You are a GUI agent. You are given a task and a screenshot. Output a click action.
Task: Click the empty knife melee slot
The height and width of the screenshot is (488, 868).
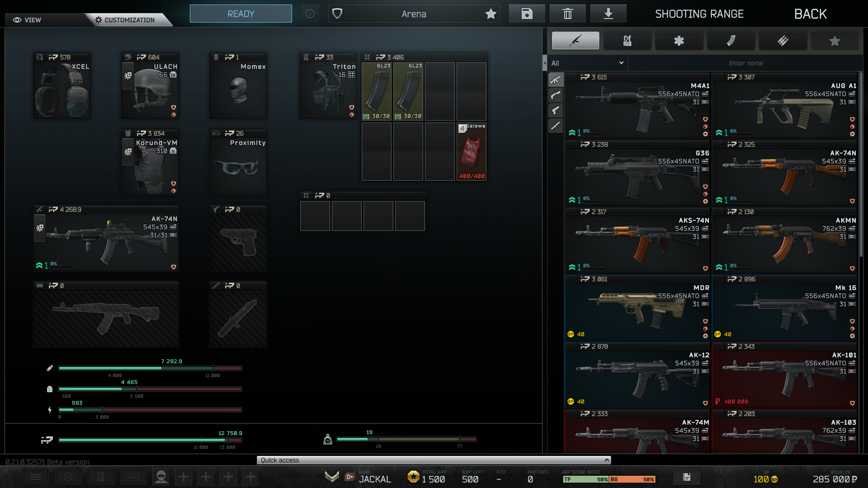(238, 314)
